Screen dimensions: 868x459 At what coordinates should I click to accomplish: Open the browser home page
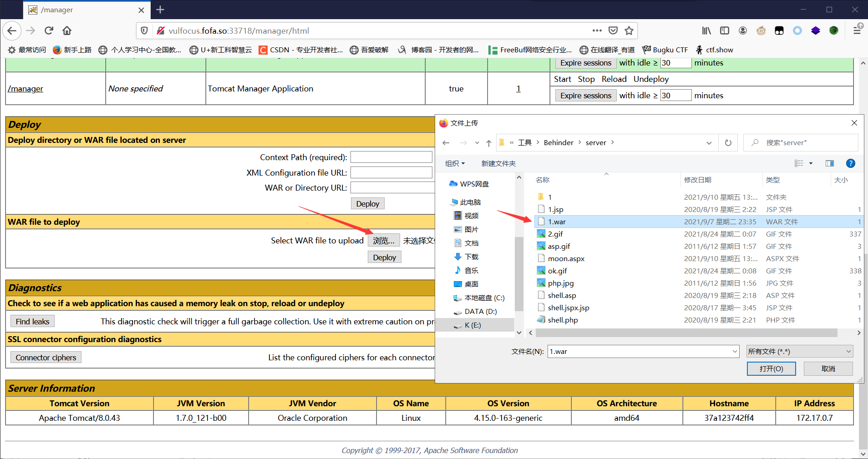pos(67,30)
